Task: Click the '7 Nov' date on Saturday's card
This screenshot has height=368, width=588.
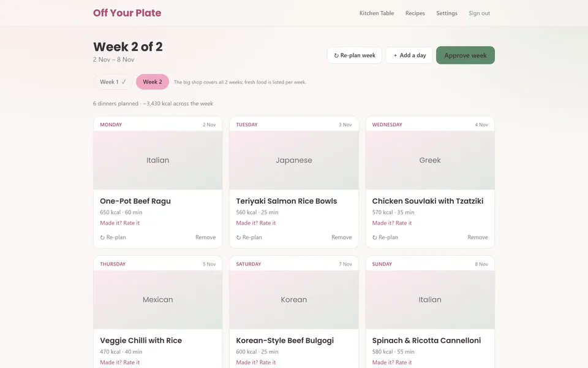Action: click(x=345, y=264)
